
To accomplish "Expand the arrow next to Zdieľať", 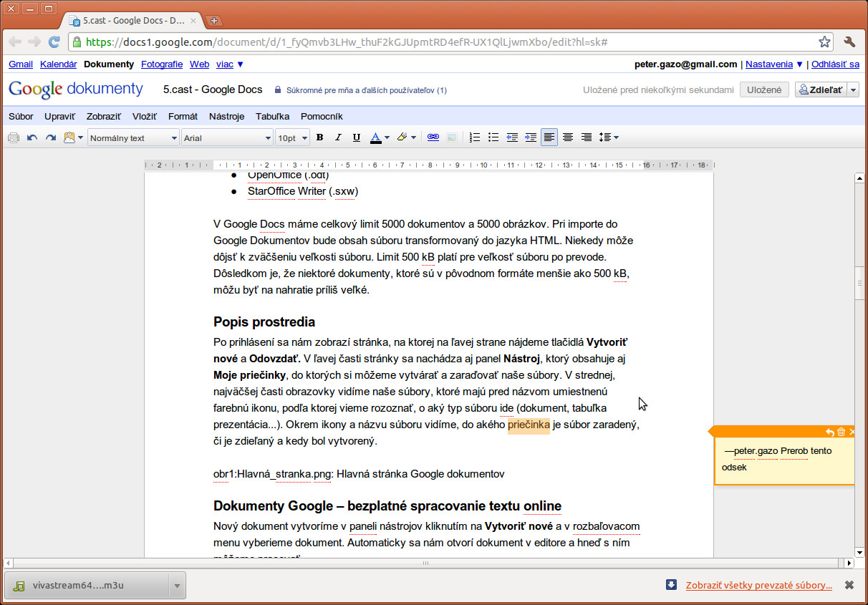I will tap(853, 89).
